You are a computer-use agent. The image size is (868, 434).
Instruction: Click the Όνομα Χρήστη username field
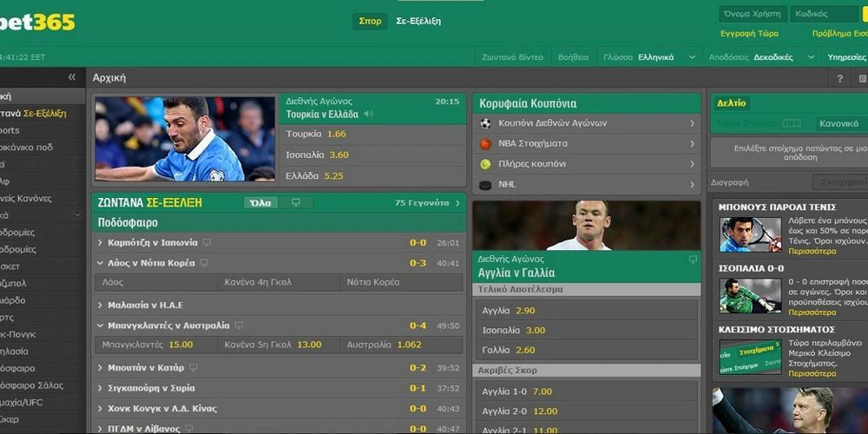point(753,14)
